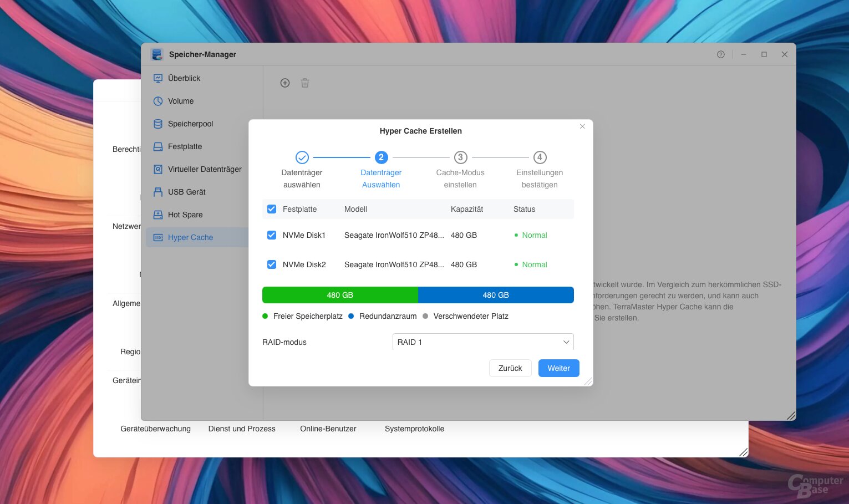Image resolution: width=849 pixels, height=504 pixels.
Task: Click the Hot Spare sidebar icon
Action: pos(158,215)
